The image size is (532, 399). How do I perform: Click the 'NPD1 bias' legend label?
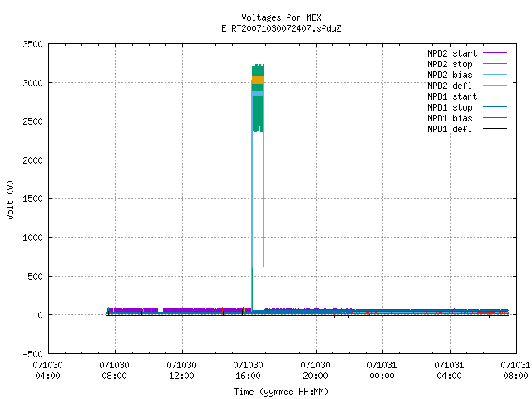point(450,118)
